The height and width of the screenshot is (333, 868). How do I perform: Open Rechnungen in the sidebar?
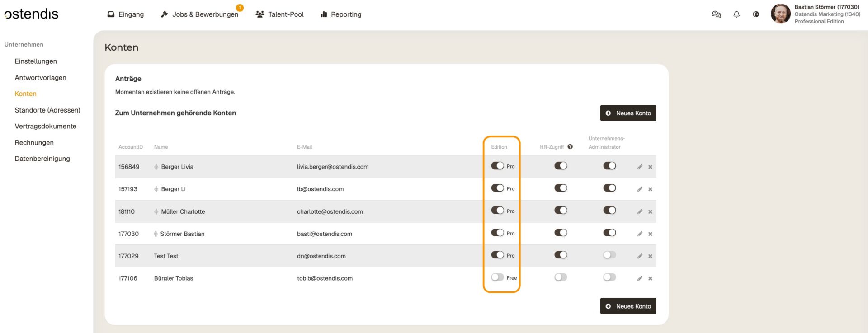[34, 143]
